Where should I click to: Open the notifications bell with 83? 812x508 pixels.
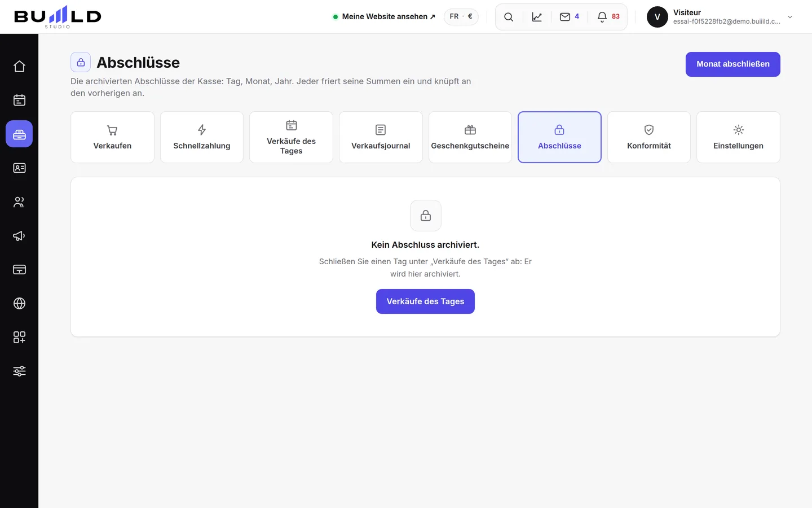[608, 17]
